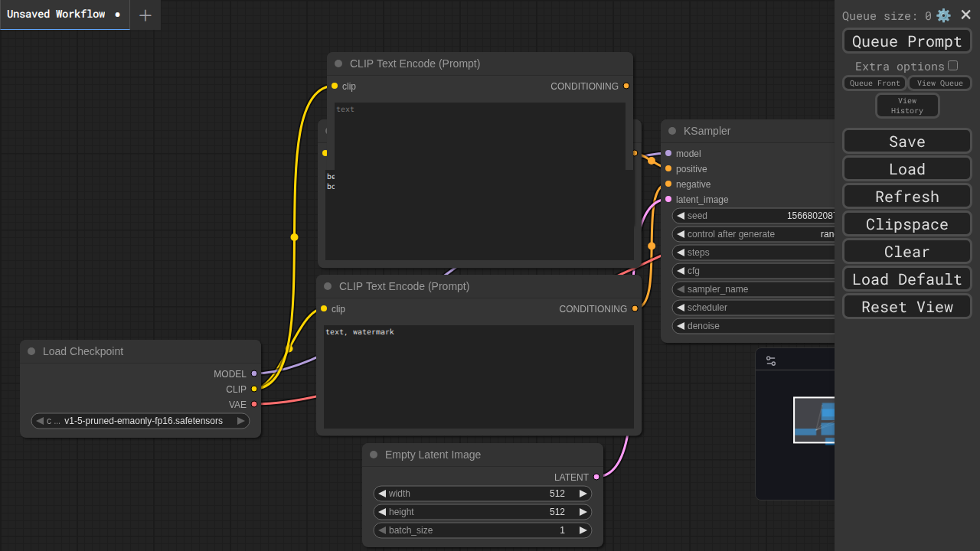Click the View History button
Image resolution: width=980 pixels, height=551 pixels.
[x=906, y=106]
